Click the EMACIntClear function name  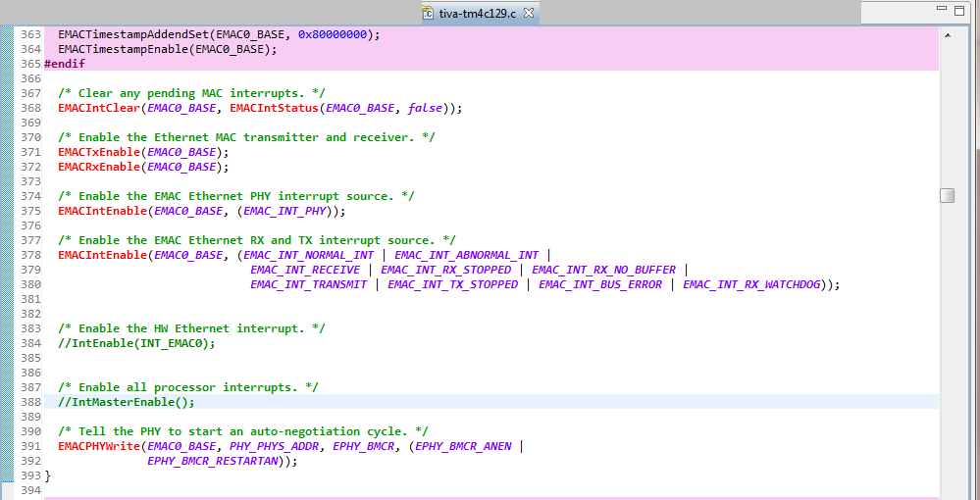click(x=99, y=108)
